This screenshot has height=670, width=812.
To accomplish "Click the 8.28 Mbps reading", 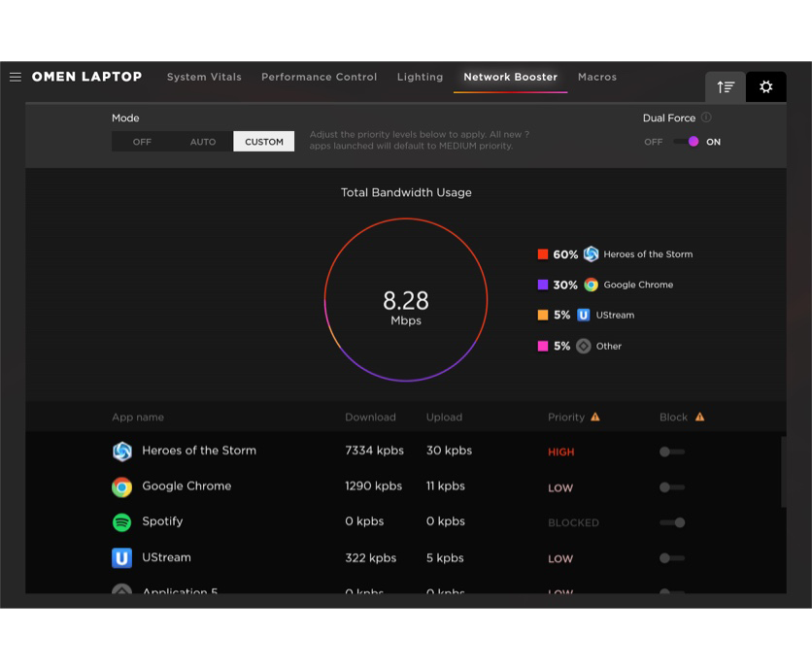I will (x=406, y=308).
